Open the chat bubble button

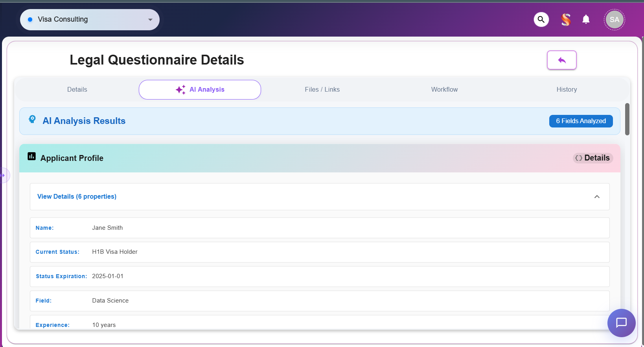click(621, 323)
